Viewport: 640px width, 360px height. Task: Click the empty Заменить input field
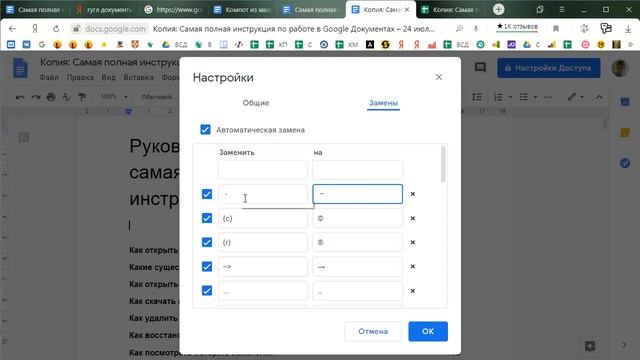(263, 170)
